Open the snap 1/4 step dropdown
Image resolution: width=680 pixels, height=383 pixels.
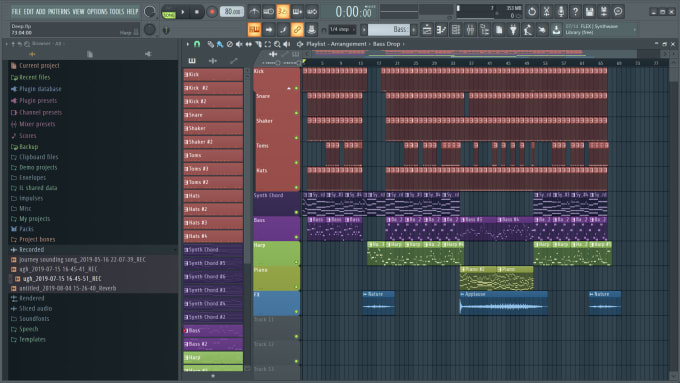coord(342,29)
